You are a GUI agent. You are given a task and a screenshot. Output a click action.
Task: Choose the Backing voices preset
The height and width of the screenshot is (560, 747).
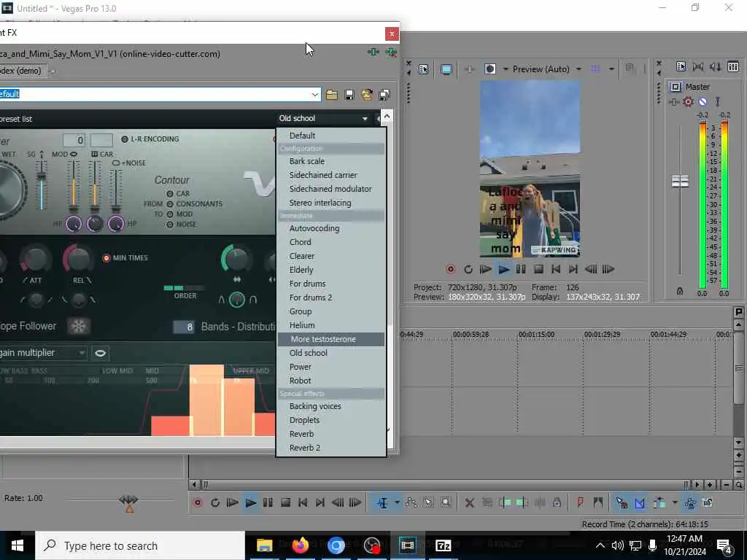click(331, 407)
